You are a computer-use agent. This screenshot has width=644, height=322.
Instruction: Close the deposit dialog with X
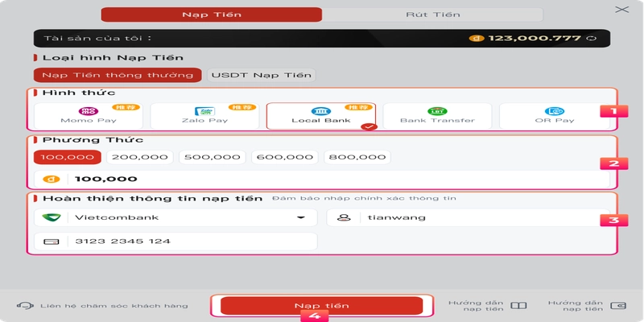(x=621, y=10)
